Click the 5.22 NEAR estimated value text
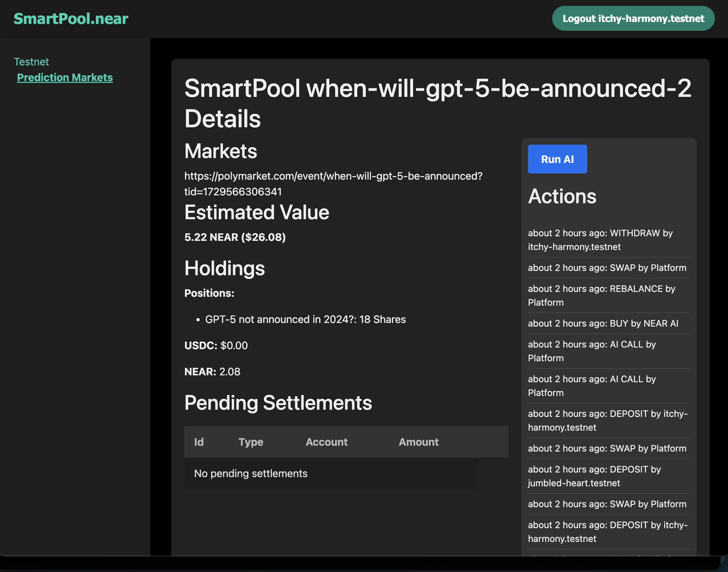Viewport: 728px width, 572px height. [x=234, y=237]
